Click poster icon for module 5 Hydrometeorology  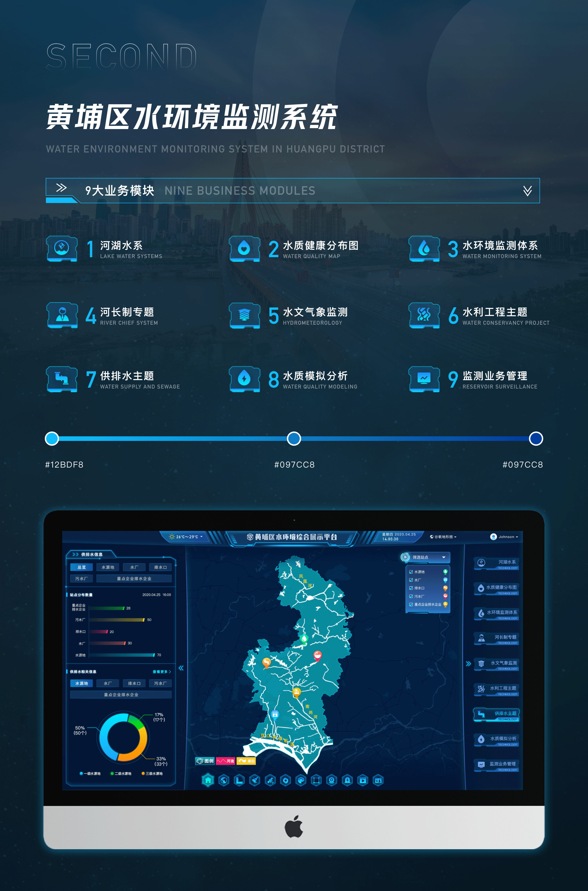(244, 315)
